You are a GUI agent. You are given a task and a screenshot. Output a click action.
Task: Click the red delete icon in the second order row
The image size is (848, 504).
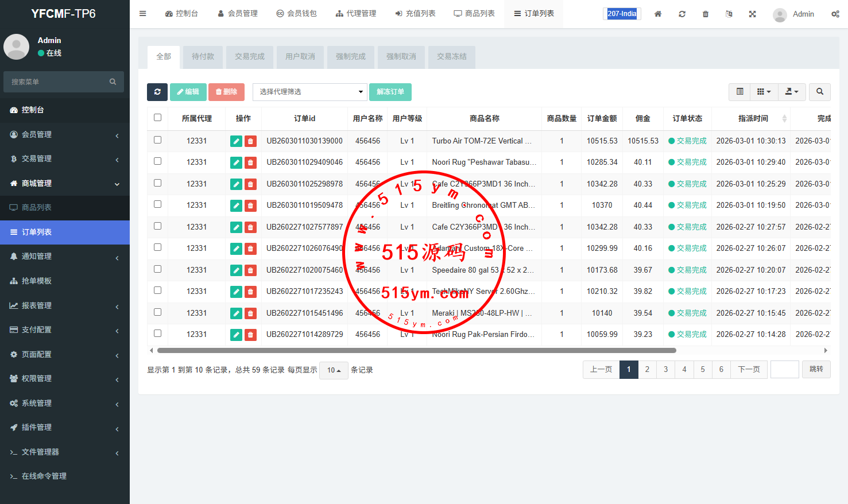coord(250,162)
